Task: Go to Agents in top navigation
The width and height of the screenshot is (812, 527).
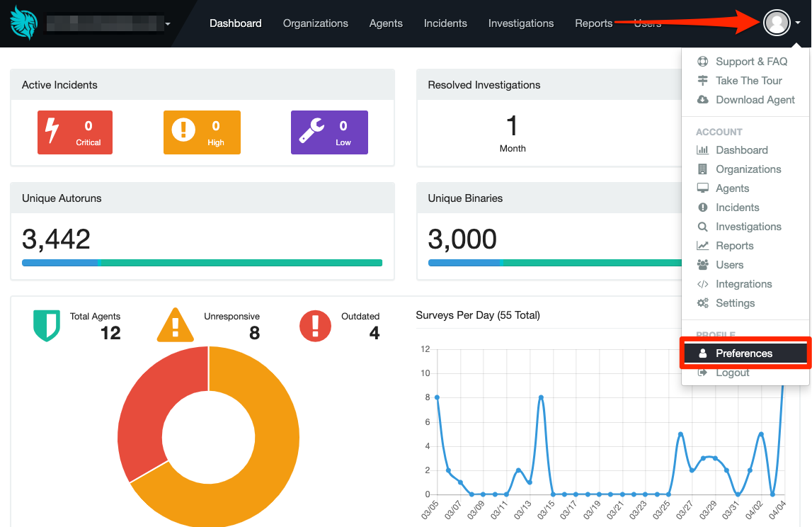Action: [x=386, y=23]
